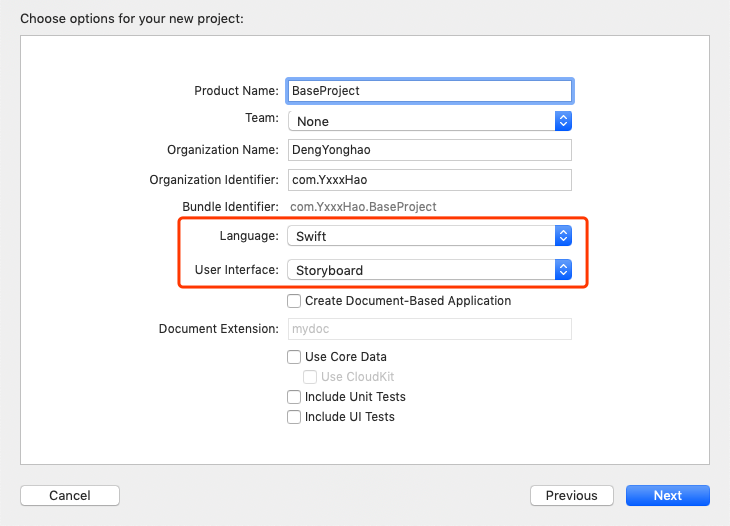Click the Document Extension field

click(x=430, y=329)
